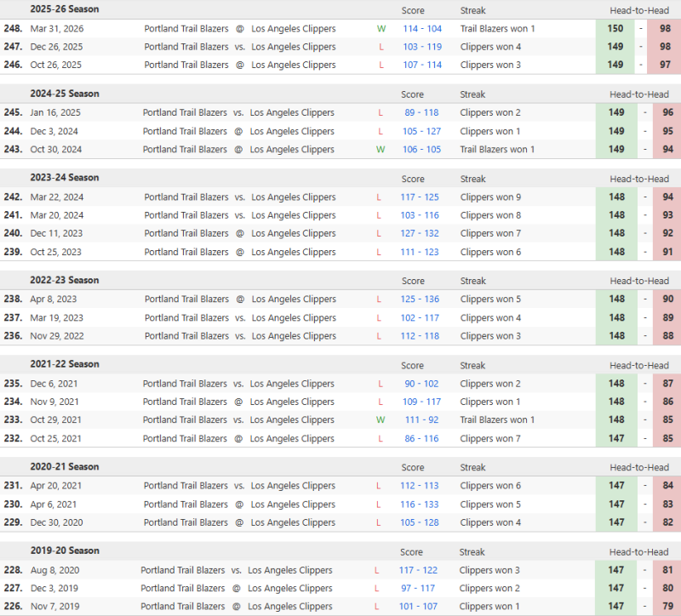Select the 2022-23 Season heading
Screen dimensions: 681x616
click(x=65, y=281)
